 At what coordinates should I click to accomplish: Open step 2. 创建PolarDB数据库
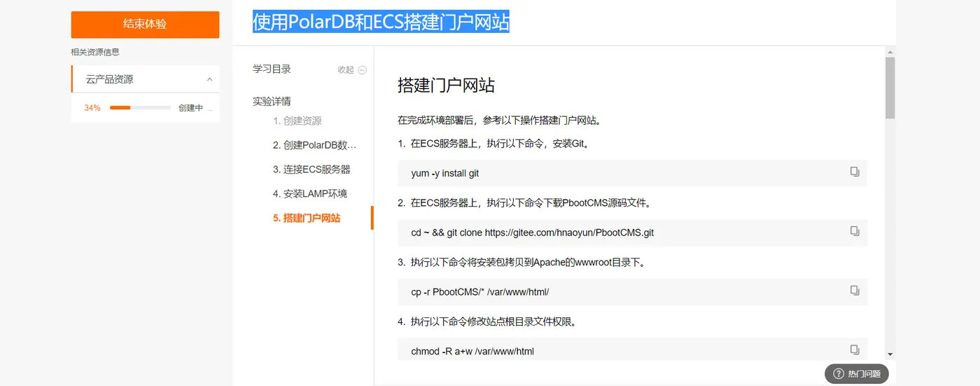pos(316,145)
